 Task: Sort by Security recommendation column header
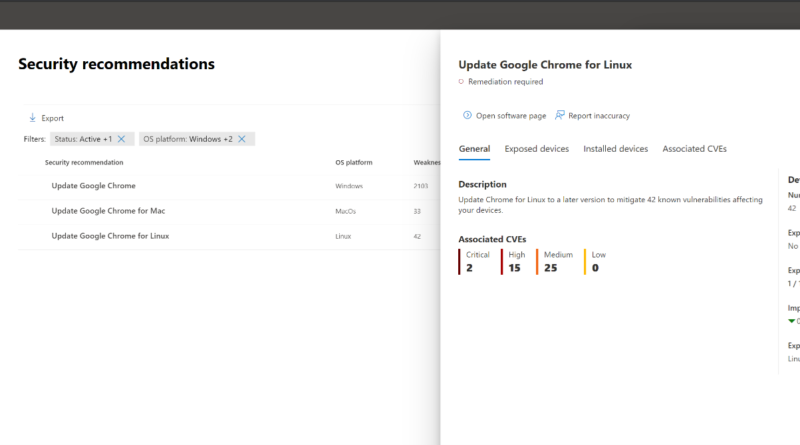tap(84, 162)
